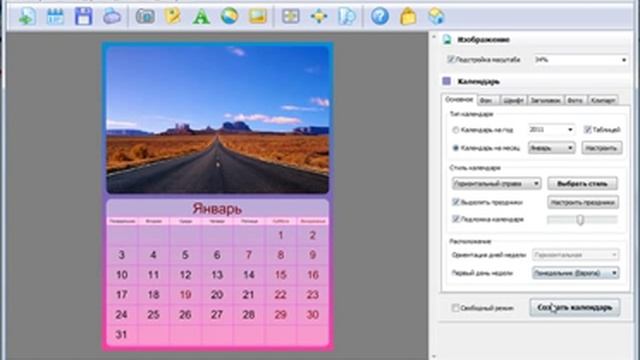Image resolution: width=640 pixels, height=360 pixels.
Task: Click the four-arrow move icon
Action: coord(319,17)
